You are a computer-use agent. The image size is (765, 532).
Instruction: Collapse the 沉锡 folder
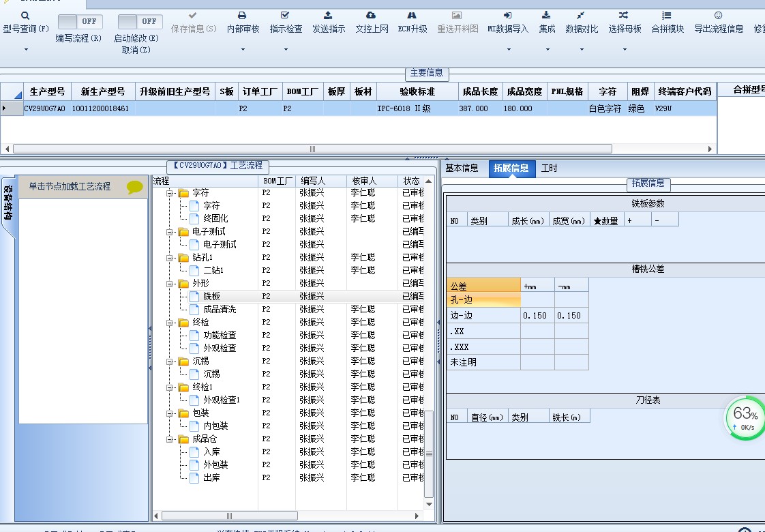(170, 361)
